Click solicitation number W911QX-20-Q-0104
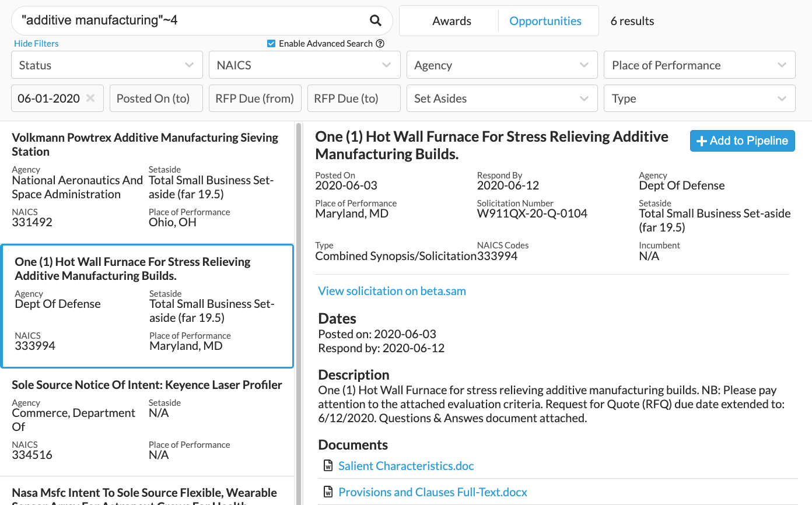 pos(532,213)
